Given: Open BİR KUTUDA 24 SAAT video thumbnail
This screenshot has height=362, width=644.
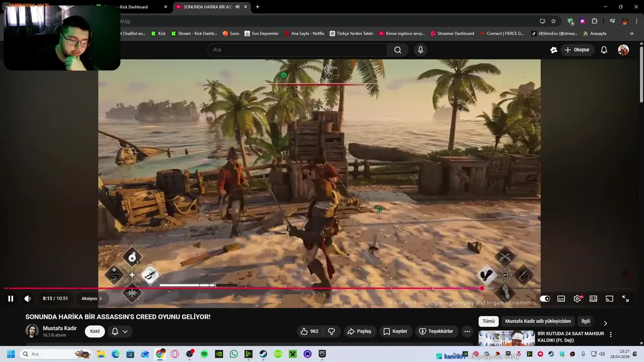Looking at the screenshot, I should pyautogui.click(x=507, y=338).
